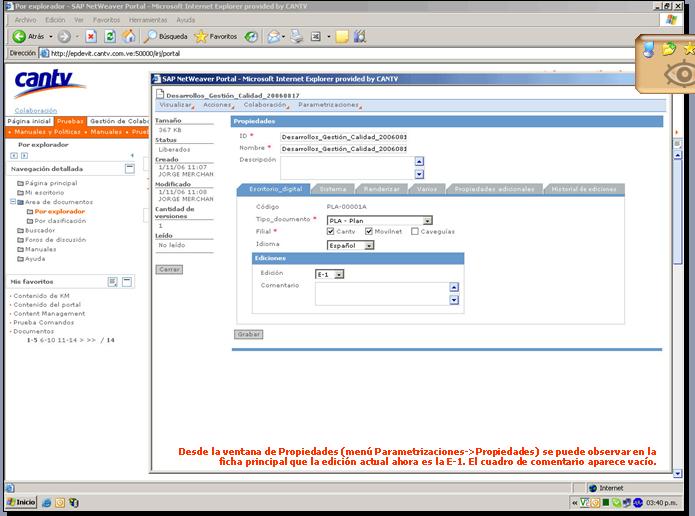This screenshot has height=516, width=695.
Task: Open the Acciones menu
Action: [x=219, y=105]
